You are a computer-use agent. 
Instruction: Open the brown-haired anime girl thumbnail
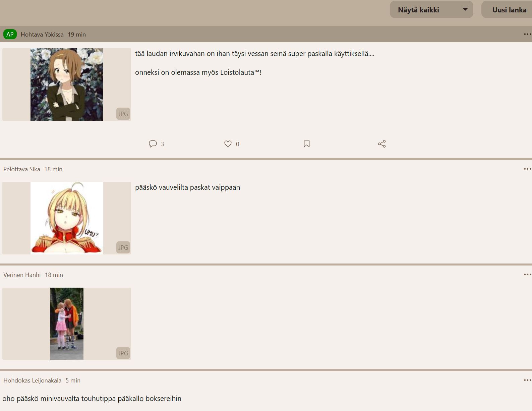pyautogui.click(x=67, y=84)
